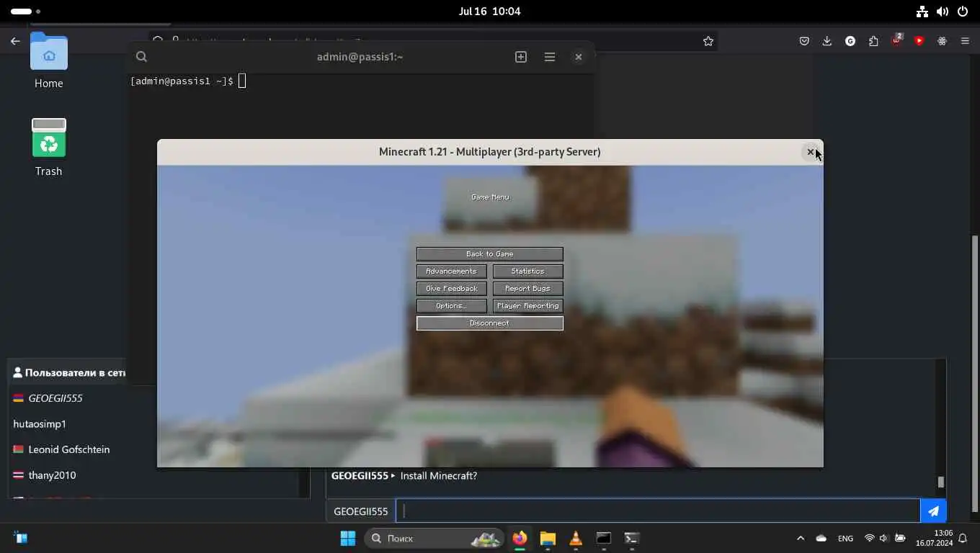980x553 pixels.
Task: Click the OneDrive cloud tray icon
Action: tap(821, 538)
